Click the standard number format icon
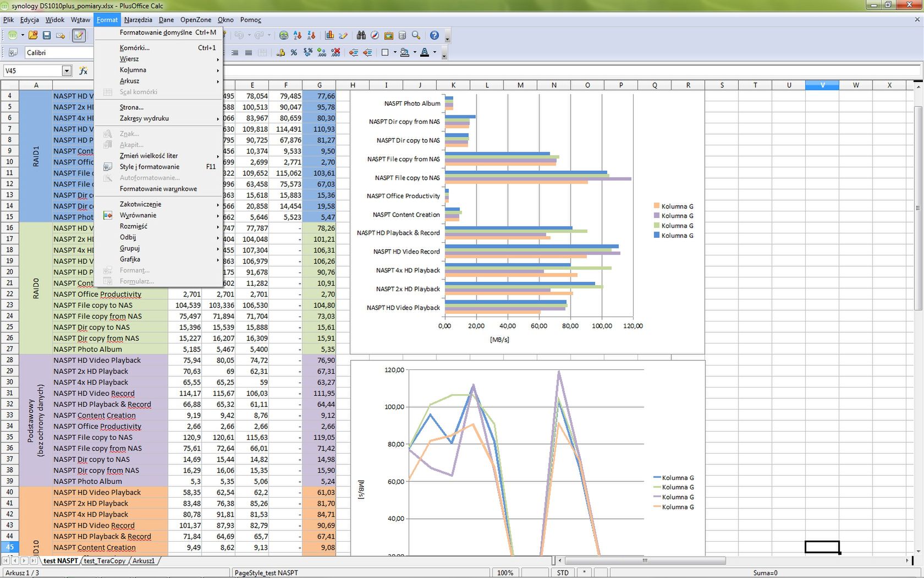Viewport: 924px width, 578px height. (308, 52)
